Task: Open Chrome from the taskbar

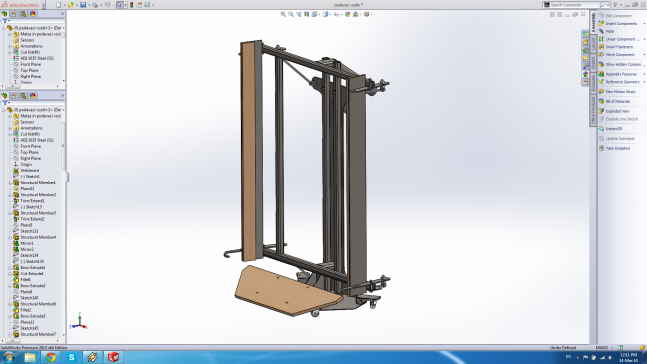Action: click(x=51, y=357)
